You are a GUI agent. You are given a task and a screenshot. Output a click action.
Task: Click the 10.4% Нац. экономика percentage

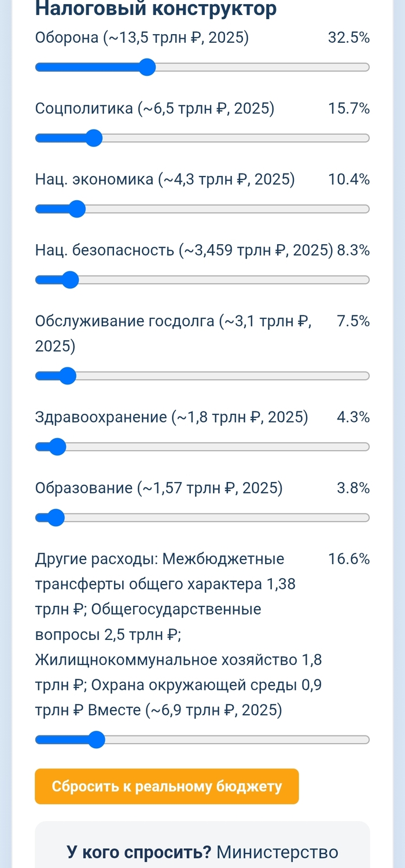point(348,179)
